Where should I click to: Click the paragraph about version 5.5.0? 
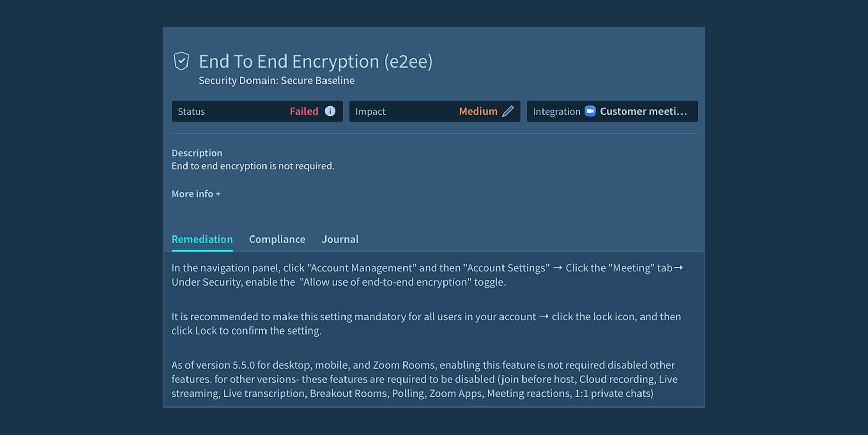424,379
